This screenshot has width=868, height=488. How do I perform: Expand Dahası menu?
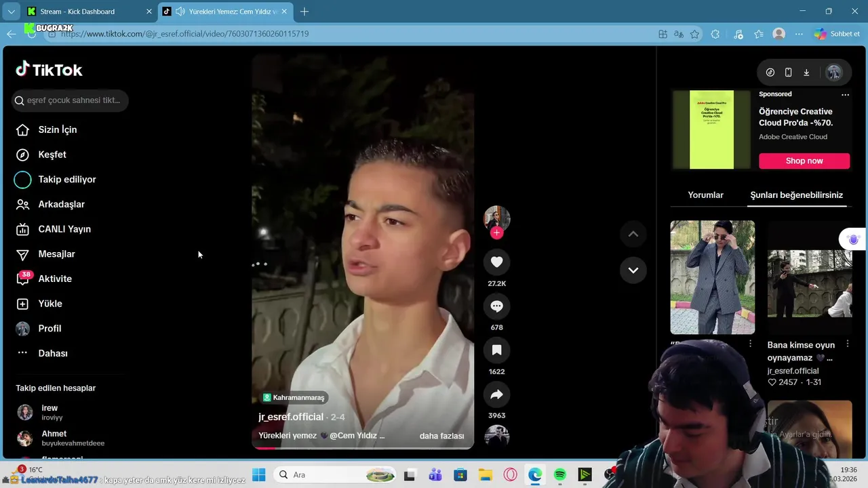pos(41,353)
